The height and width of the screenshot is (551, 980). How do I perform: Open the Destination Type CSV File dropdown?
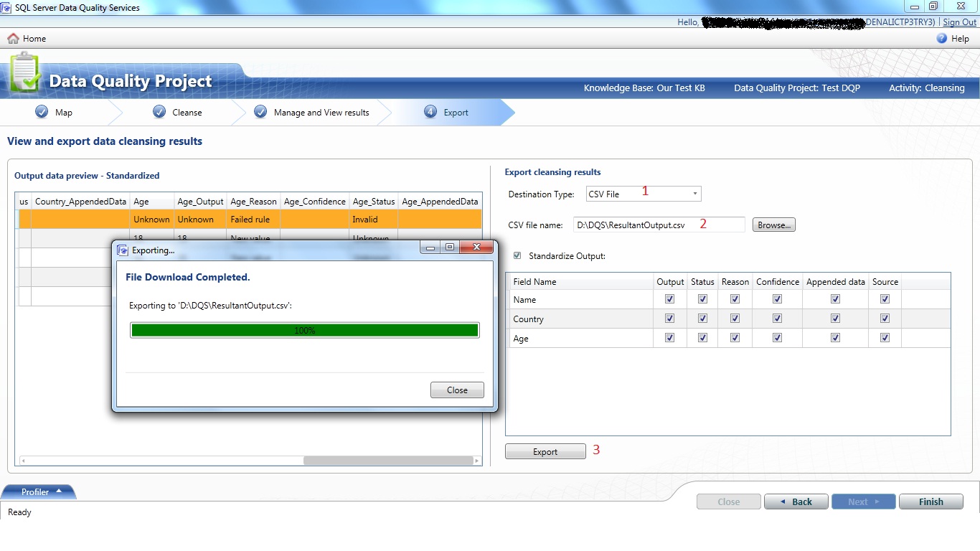coord(644,194)
